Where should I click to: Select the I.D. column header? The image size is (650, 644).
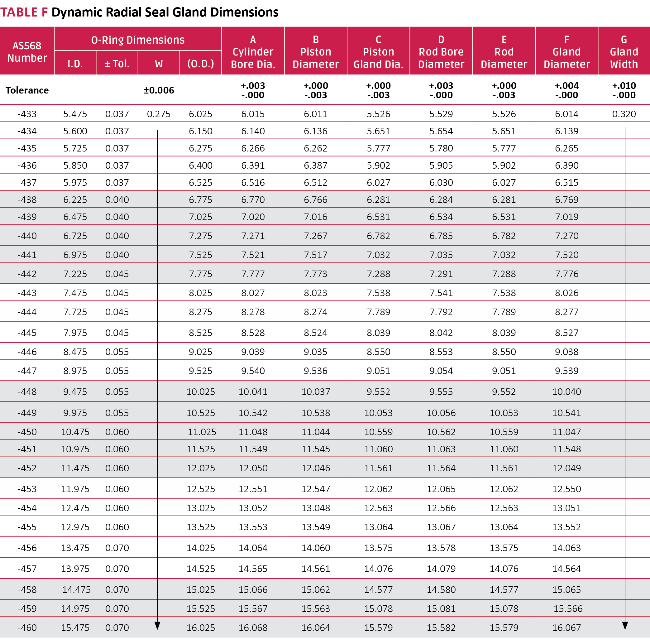(75, 64)
